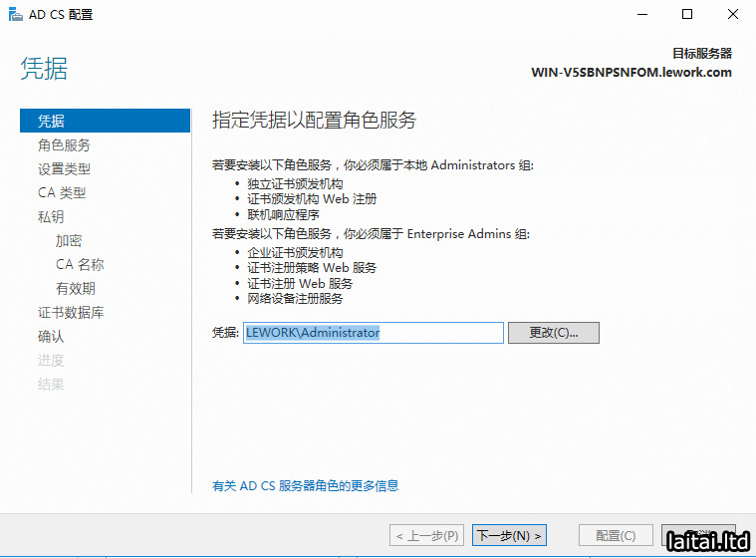Select the 凭据 step in sidebar
The image size is (756, 558).
(51, 121)
